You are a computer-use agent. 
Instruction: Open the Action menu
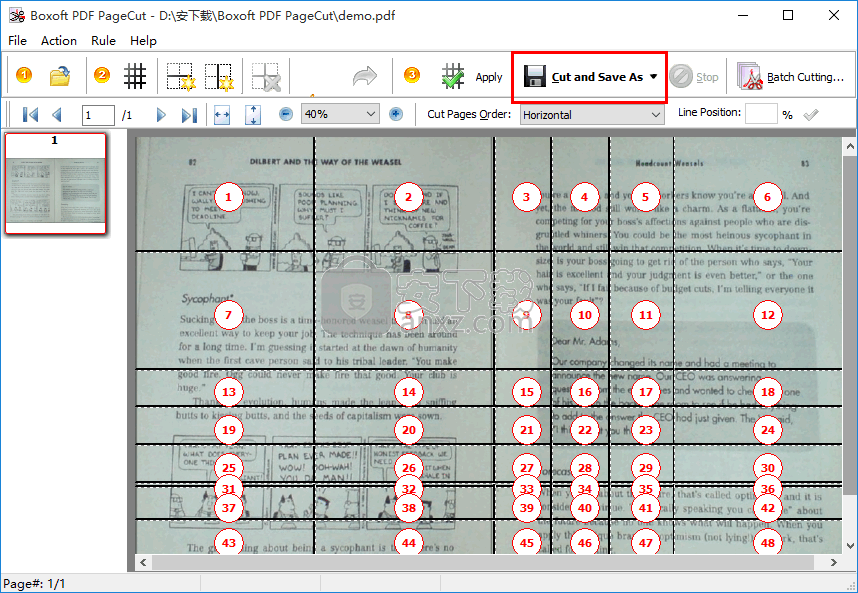click(59, 40)
